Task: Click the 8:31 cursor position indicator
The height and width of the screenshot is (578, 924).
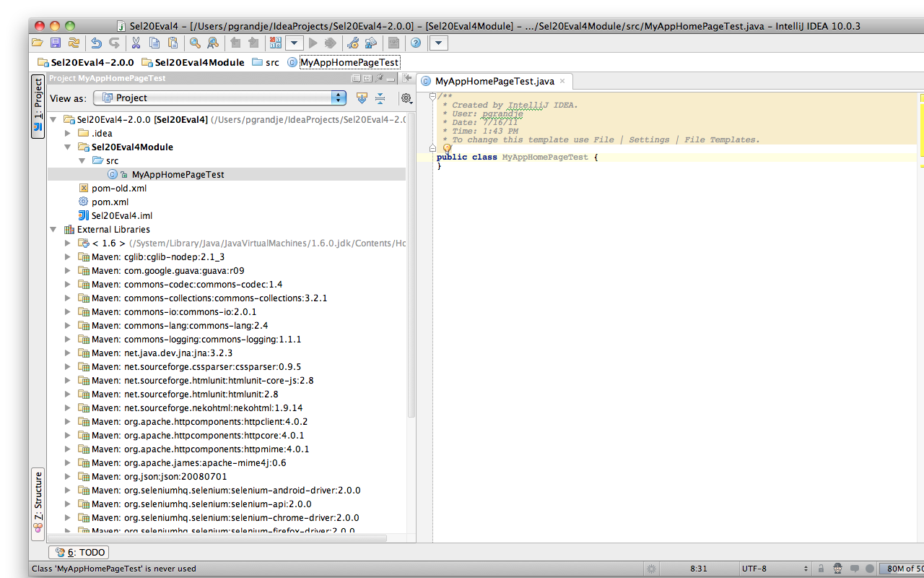Action: click(698, 569)
